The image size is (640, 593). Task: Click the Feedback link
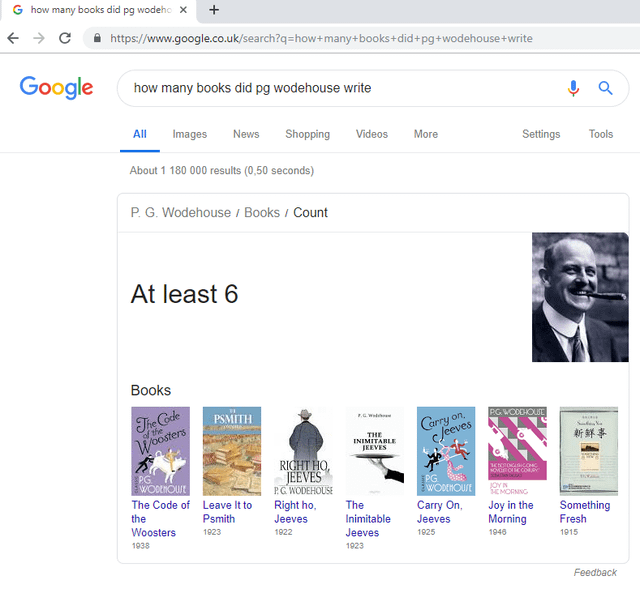pos(595,572)
